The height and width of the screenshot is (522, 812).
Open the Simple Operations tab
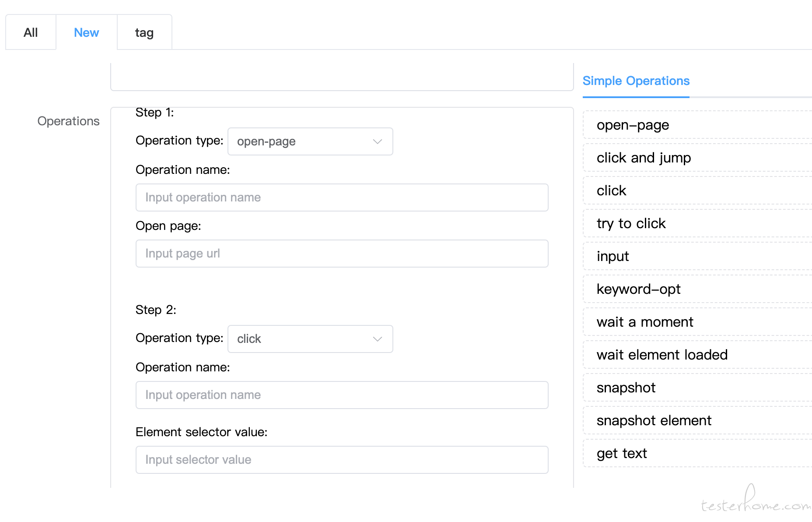pyautogui.click(x=636, y=81)
